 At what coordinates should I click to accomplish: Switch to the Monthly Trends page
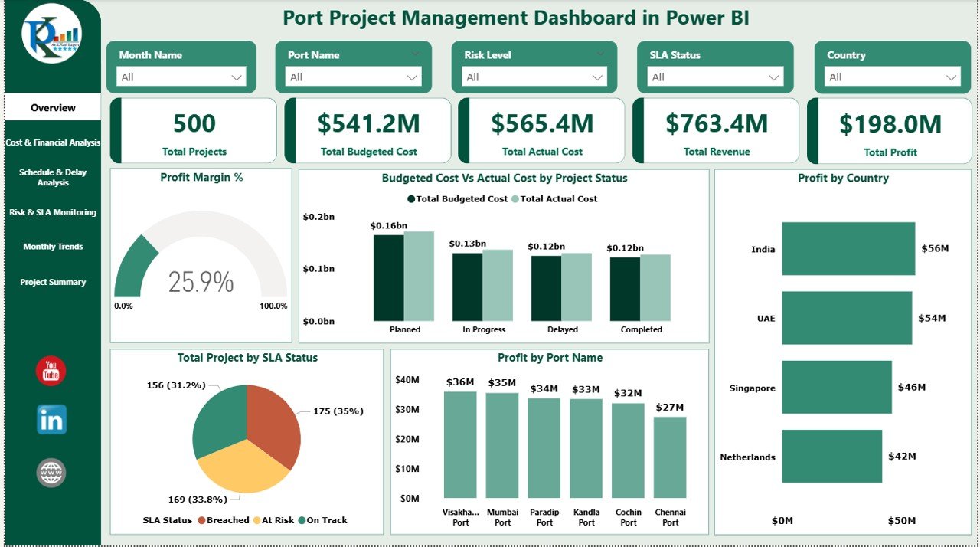click(x=51, y=246)
